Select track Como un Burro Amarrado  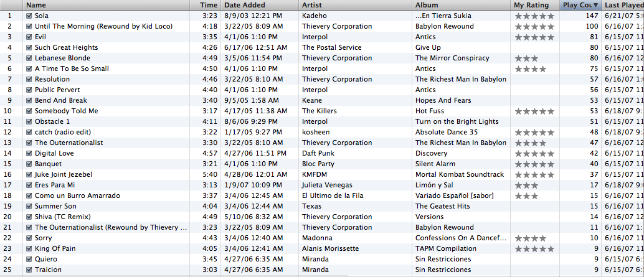(77, 195)
